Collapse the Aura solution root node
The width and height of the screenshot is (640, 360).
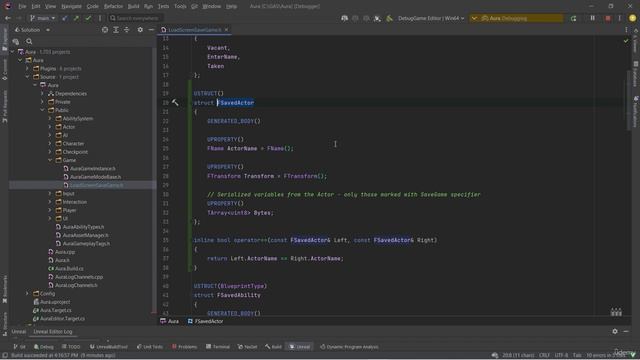[13, 52]
